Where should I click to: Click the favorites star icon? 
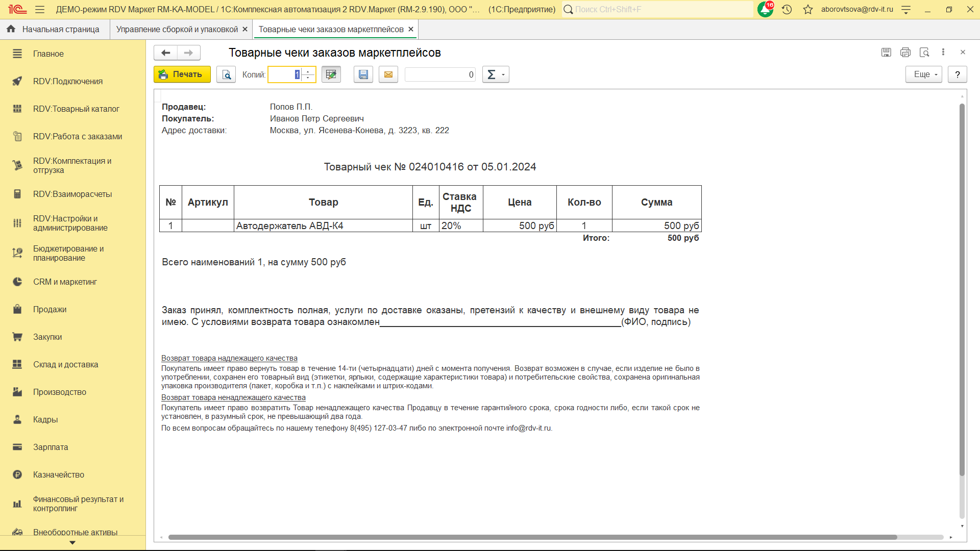[x=808, y=9]
